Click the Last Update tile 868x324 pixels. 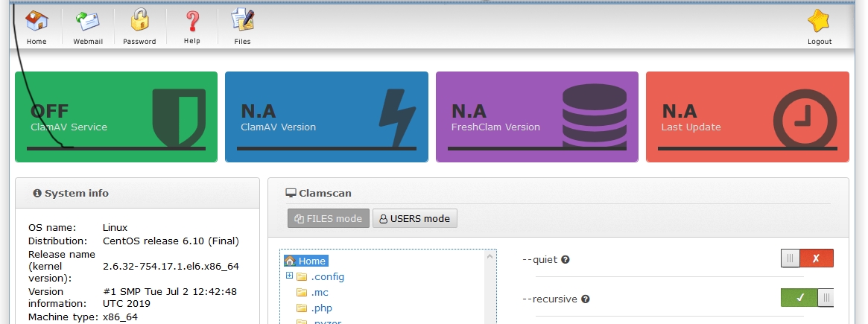click(x=747, y=117)
